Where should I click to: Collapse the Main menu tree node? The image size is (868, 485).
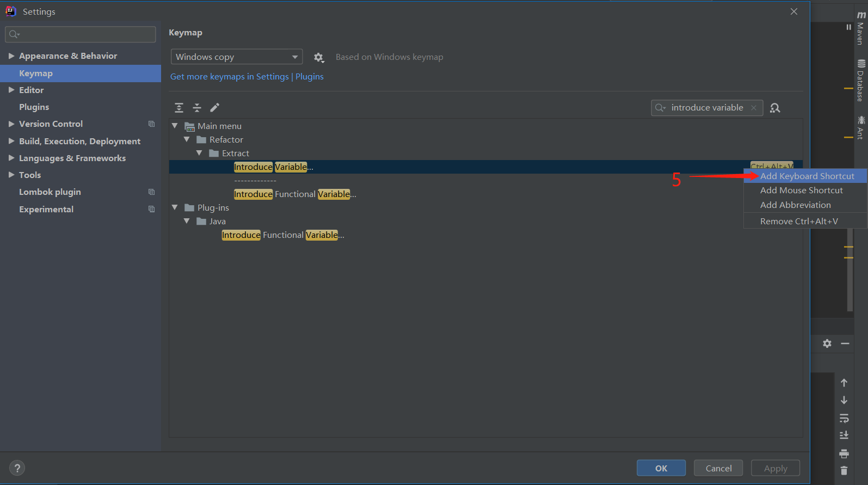[175, 126]
